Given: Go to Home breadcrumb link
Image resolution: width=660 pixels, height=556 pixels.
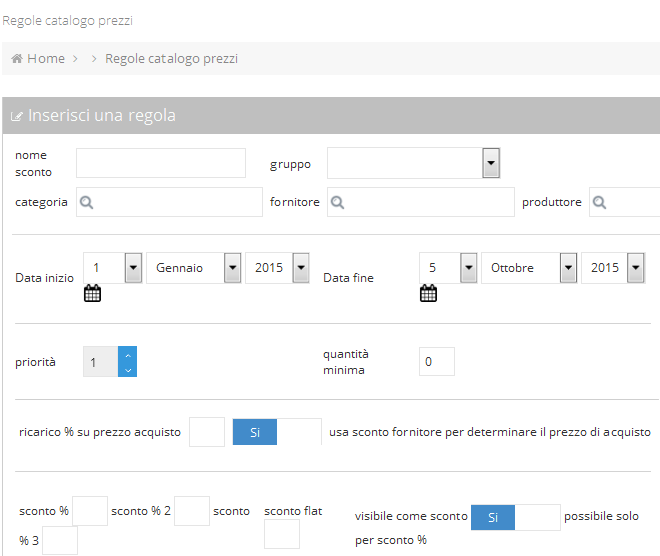Looking at the screenshot, I should 46,59.
